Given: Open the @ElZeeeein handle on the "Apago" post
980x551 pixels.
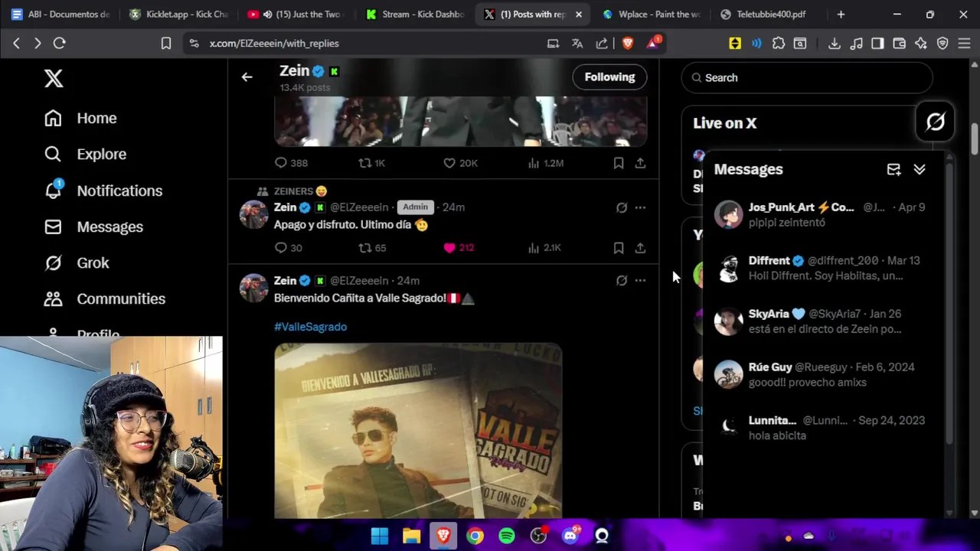Looking at the screenshot, I should point(359,207).
